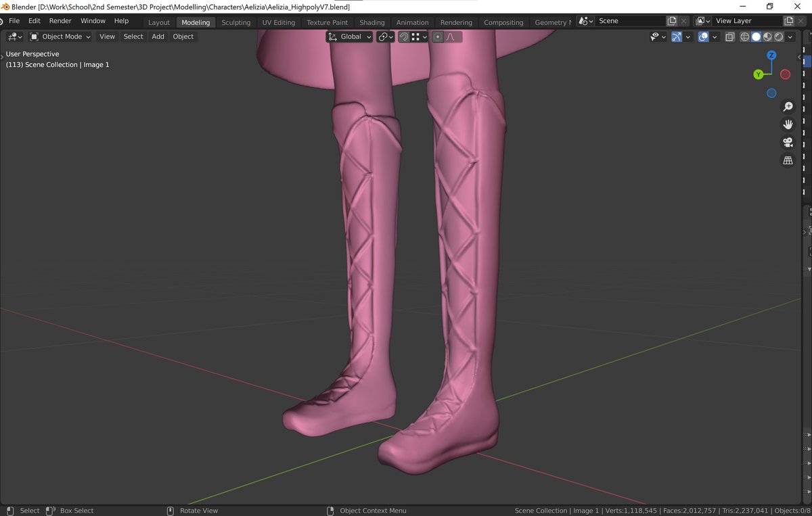The height and width of the screenshot is (516, 812).
Task: Toggle perspective/orthographic grid icon
Action: tap(788, 160)
